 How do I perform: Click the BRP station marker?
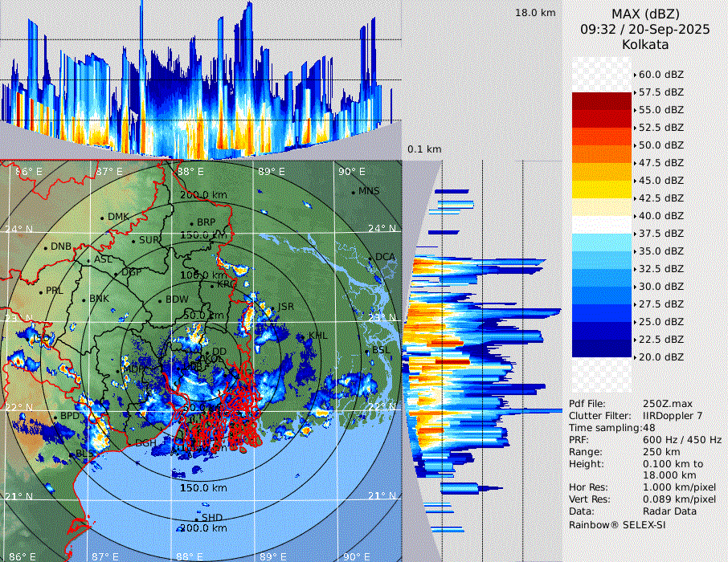[192, 223]
